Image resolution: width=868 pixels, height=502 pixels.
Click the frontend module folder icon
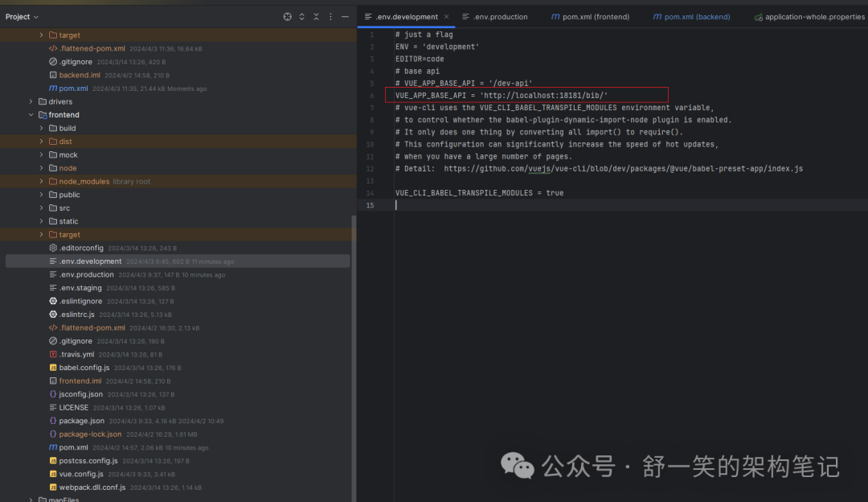click(x=43, y=115)
